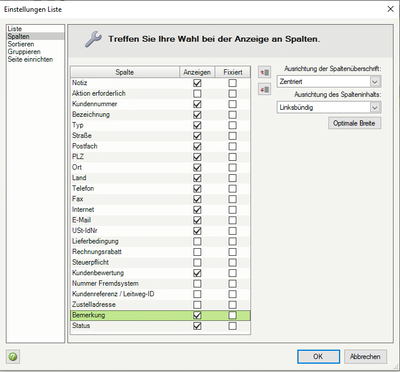Uncheck Anzeigen for Kundenbewertung

pyautogui.click(x=197, y=273)
